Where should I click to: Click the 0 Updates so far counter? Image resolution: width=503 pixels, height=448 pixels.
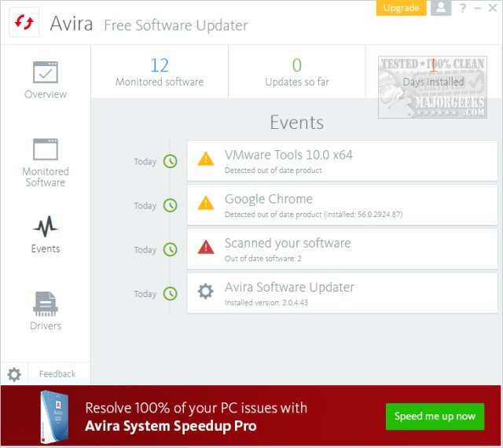297,72
